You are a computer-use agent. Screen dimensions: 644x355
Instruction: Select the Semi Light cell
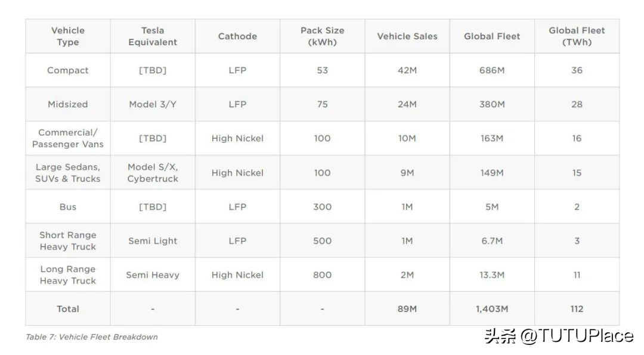153,241
